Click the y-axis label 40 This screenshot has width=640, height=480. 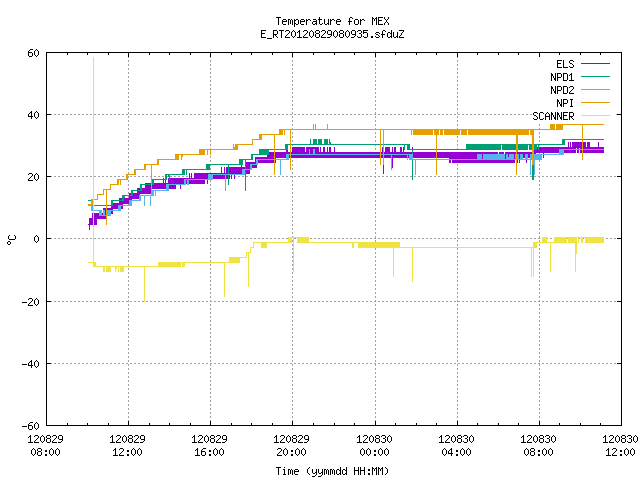pos(33,115)
